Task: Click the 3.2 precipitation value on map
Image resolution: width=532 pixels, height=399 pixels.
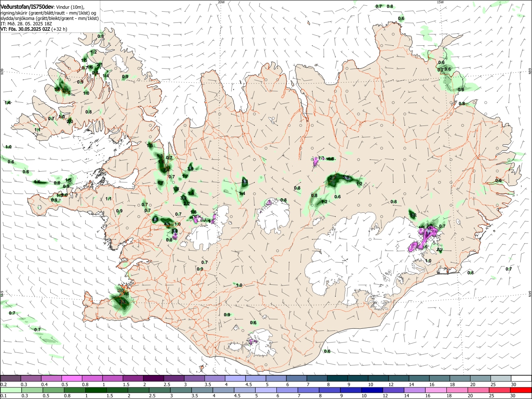Action: (183, 198)
